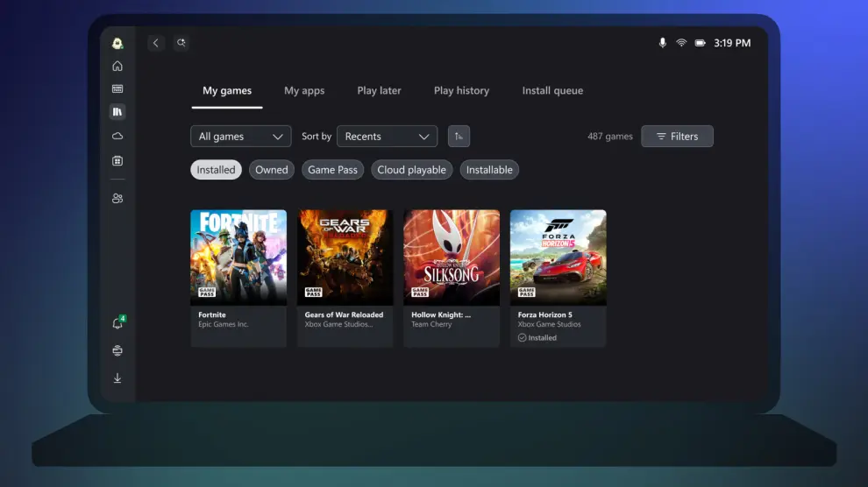Viewport: 868px width, 487px height.
Task: Enable the Cloud playable filter chip
Action: pyautogui.click(x=411, y=170)
